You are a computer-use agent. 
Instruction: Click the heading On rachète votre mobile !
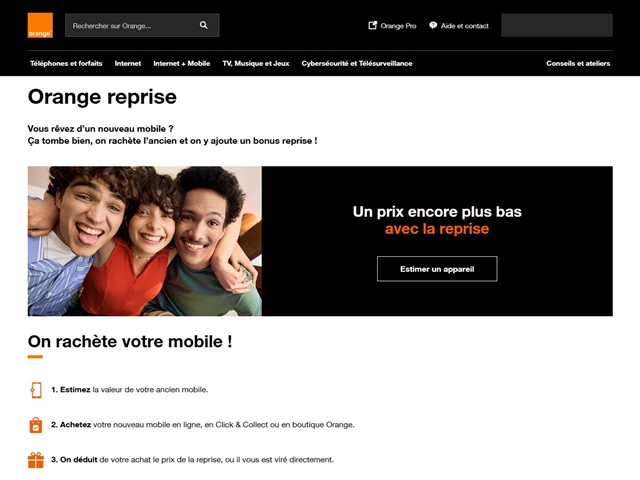tap(130, 341)
